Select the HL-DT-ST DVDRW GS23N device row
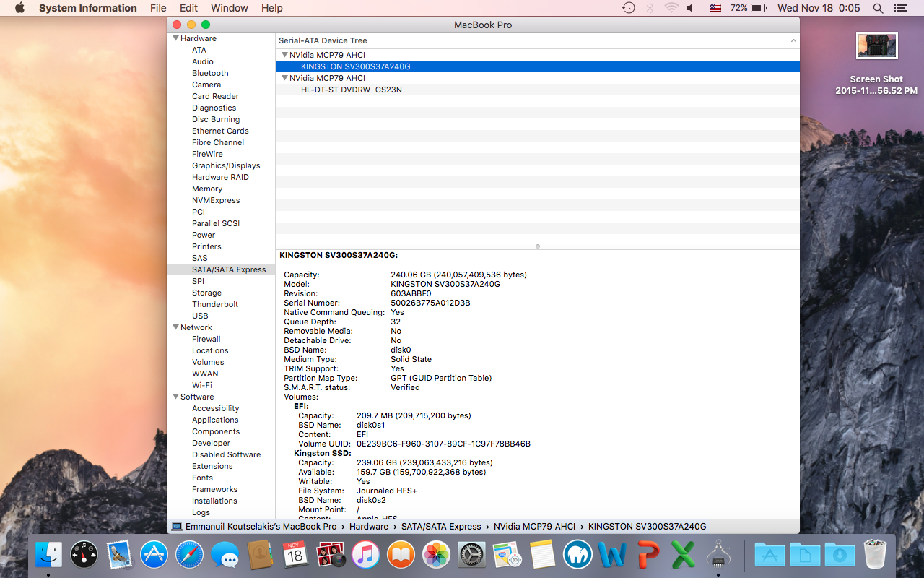Viewport: 924px width, 578px height. pos(538,90)
